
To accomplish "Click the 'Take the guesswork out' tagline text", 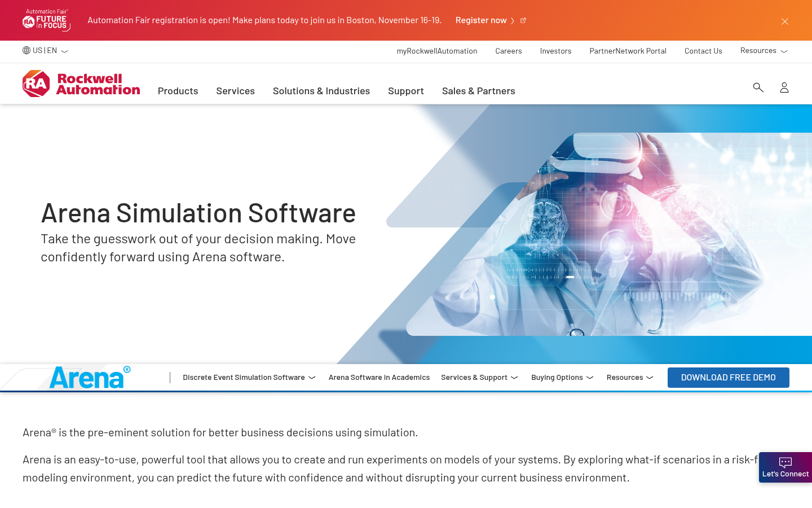I will point(198,248).
